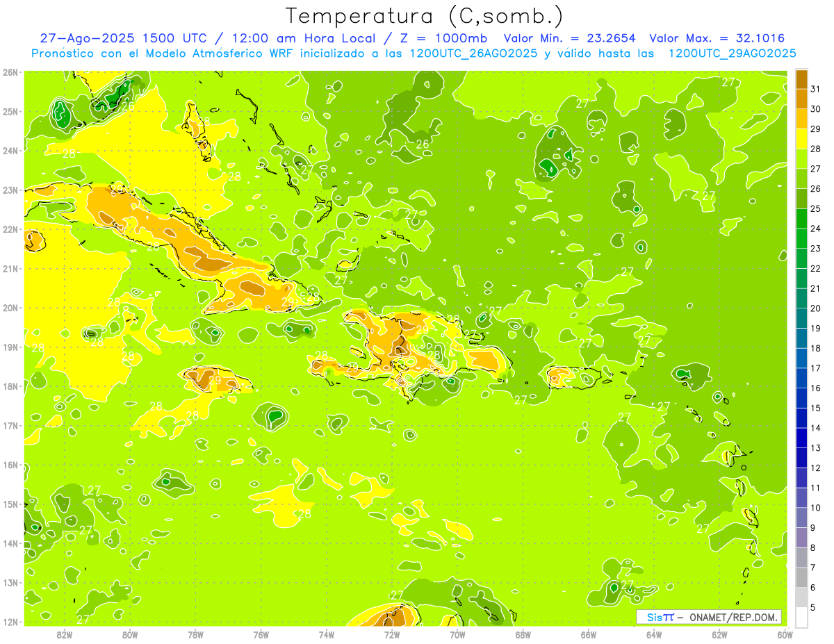Viewport: 834px width, 644px height.
Task: Click the color bar value label 17
Action: pos(816,368)
